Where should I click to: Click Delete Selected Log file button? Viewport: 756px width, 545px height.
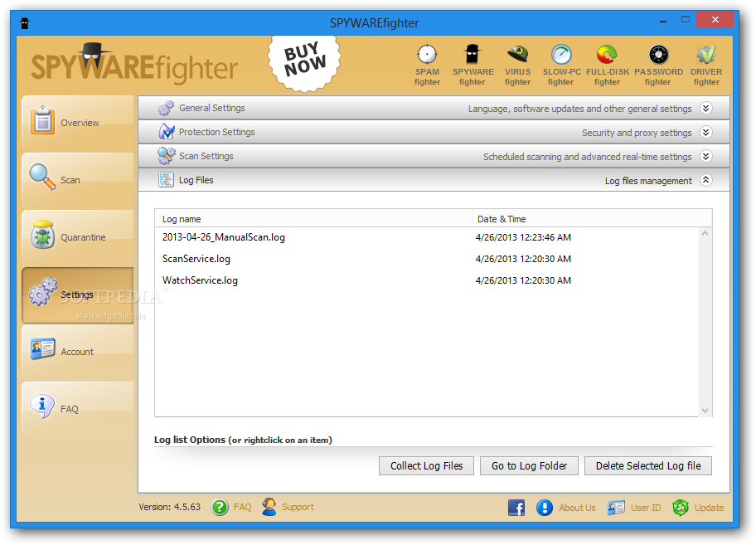[648, 466]
